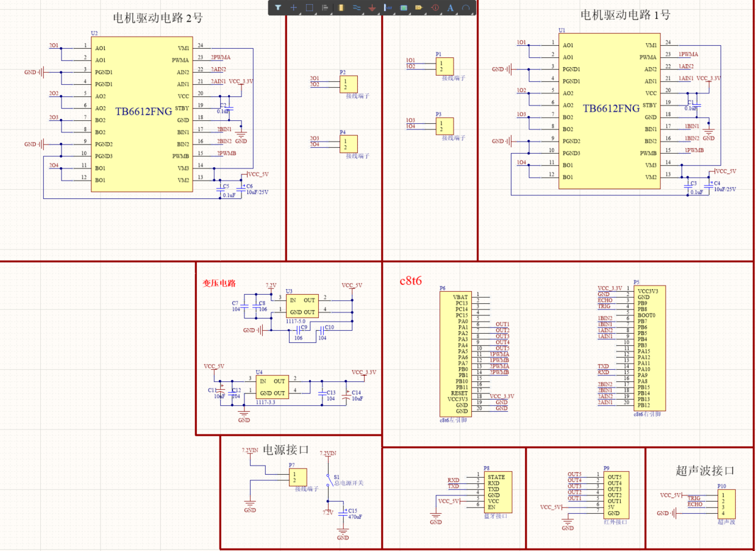Screen dimensions: 756x551
Task: Expand the power port icon options
Action: click(378, 13)
